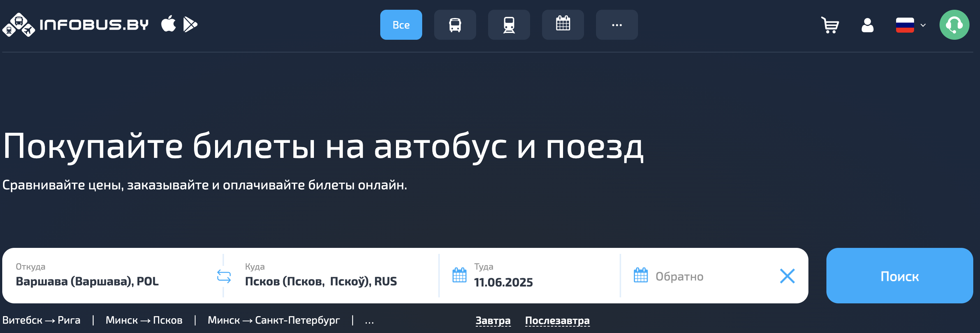Open the schedule calendar tab
This screenshot has height=333, width=980.
point(563,25)
